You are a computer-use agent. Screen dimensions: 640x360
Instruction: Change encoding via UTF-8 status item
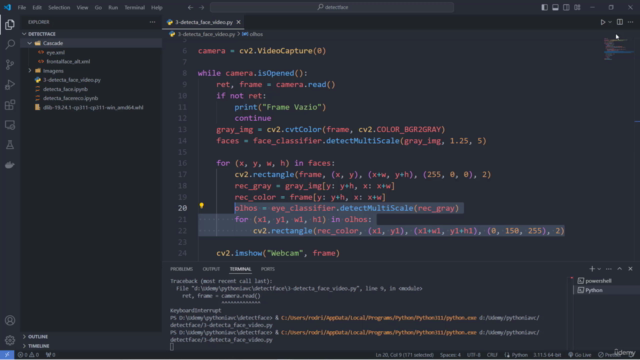point(473,355)
